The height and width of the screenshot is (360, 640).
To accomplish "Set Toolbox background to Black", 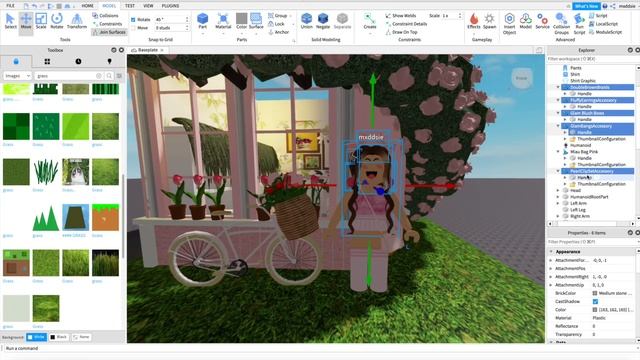I will click(x=59, y=337).
